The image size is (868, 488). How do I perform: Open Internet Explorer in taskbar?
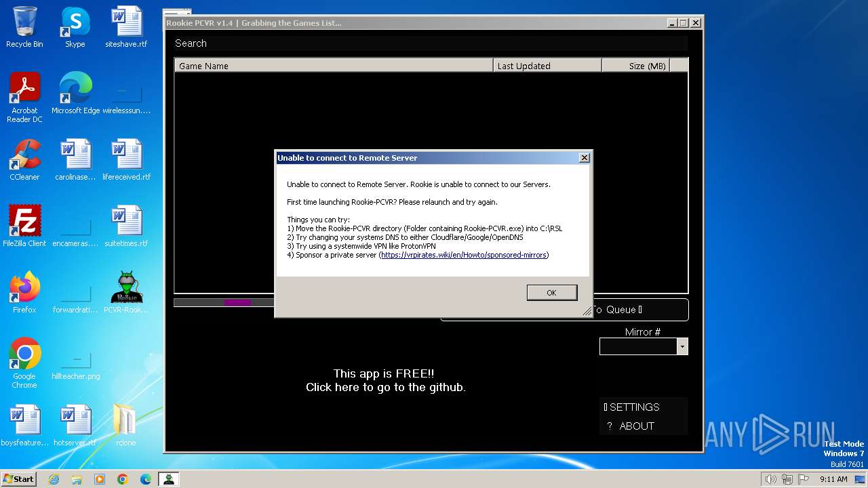pos(54,479)
